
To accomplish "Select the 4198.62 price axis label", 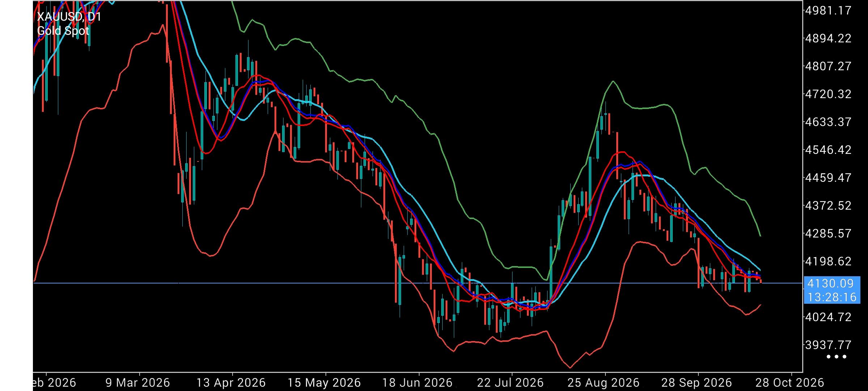I will 828,261.
